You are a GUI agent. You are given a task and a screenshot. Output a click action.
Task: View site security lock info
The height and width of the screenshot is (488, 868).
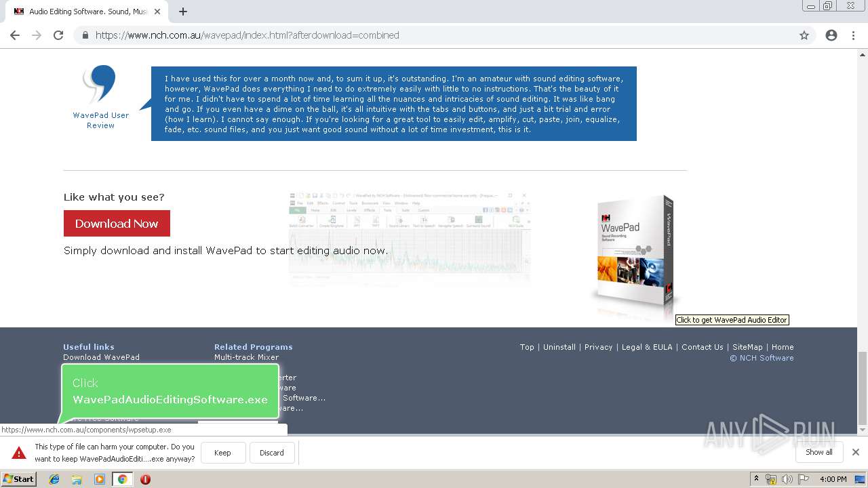coord(85,35)
